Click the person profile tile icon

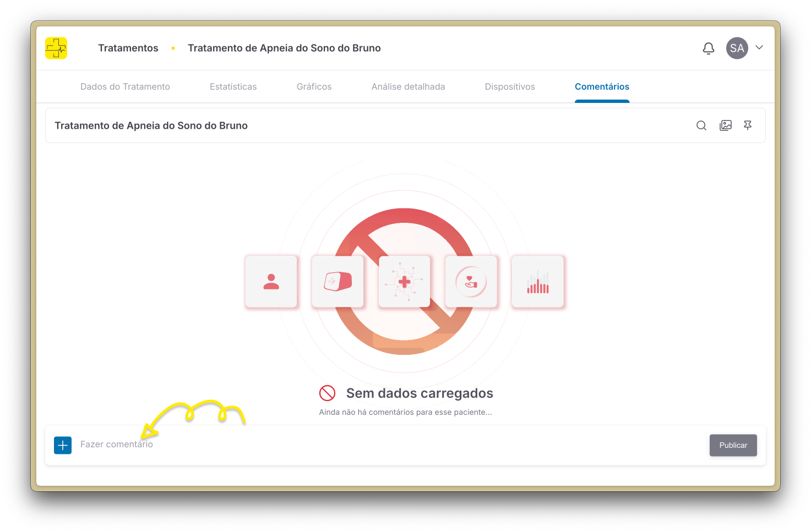[x=271, y=282]
